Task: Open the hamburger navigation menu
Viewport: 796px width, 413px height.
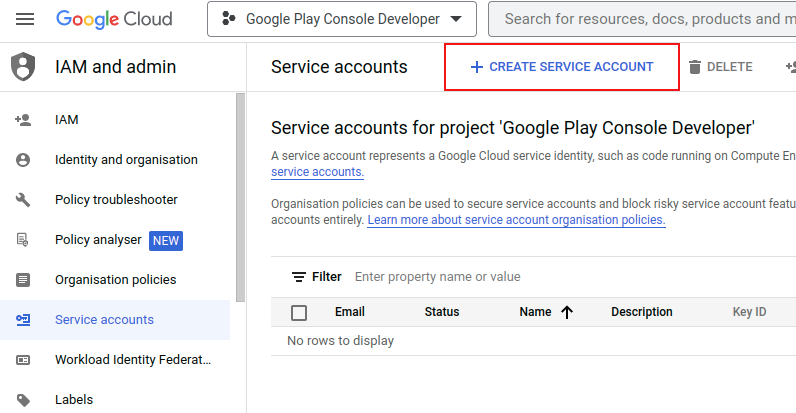Action: [x=25, y=19]
